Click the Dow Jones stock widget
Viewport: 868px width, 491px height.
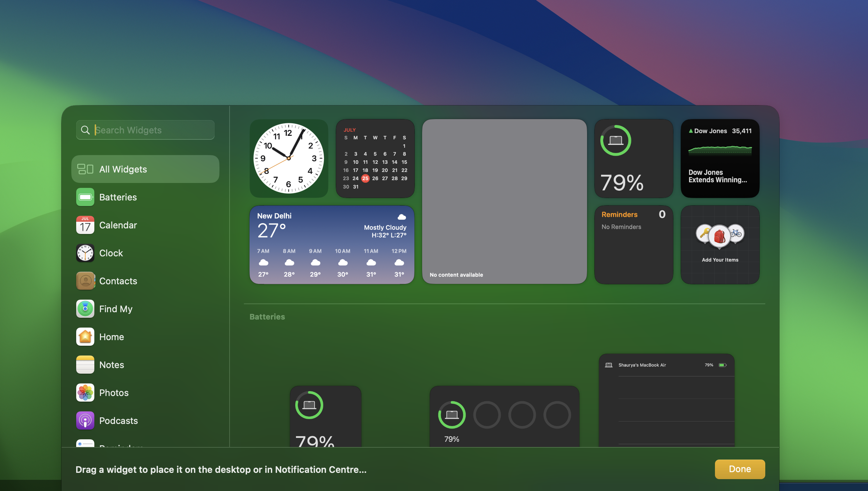pyautogui.click(x=721, y=158)
